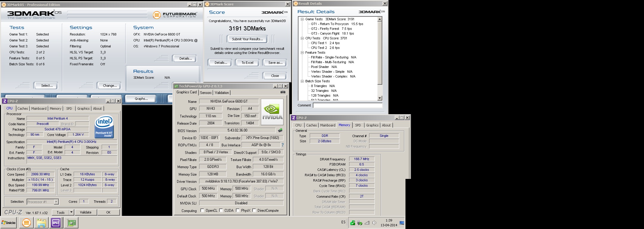Screen dimensions: 644x229
Task: Switch to Caches tab in left CPU-Z
Action: tap(22, 109)
